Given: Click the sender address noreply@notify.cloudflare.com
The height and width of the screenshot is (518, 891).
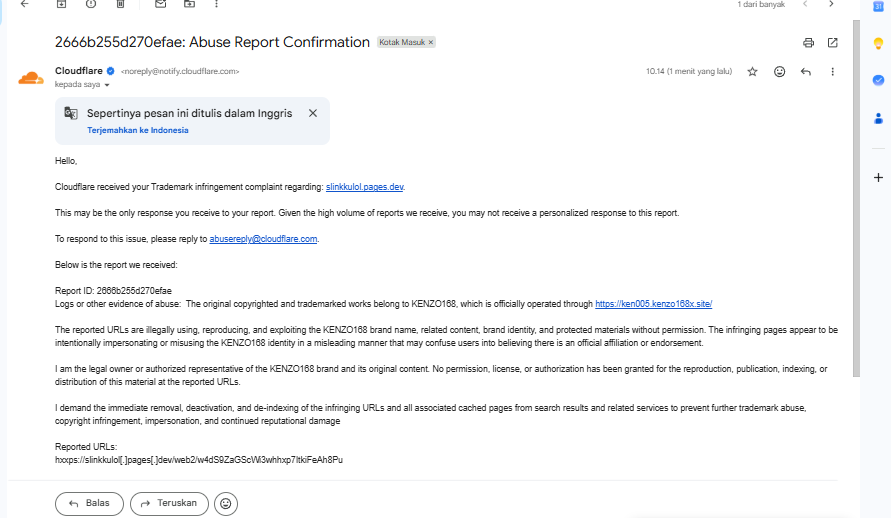Looking at the screenshot, I should [180, 72].
